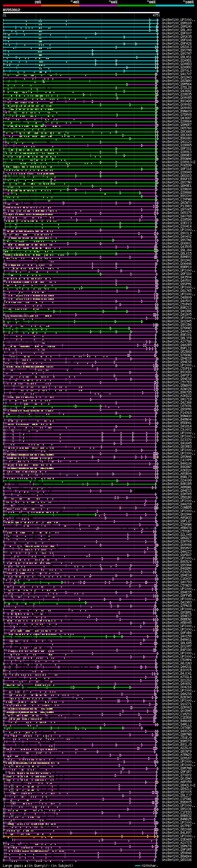This screenshot has width=197, height=868.
Task: Select the UniRef100_Q09082 label
Action: pyautogui.click(x=177, y=104)
